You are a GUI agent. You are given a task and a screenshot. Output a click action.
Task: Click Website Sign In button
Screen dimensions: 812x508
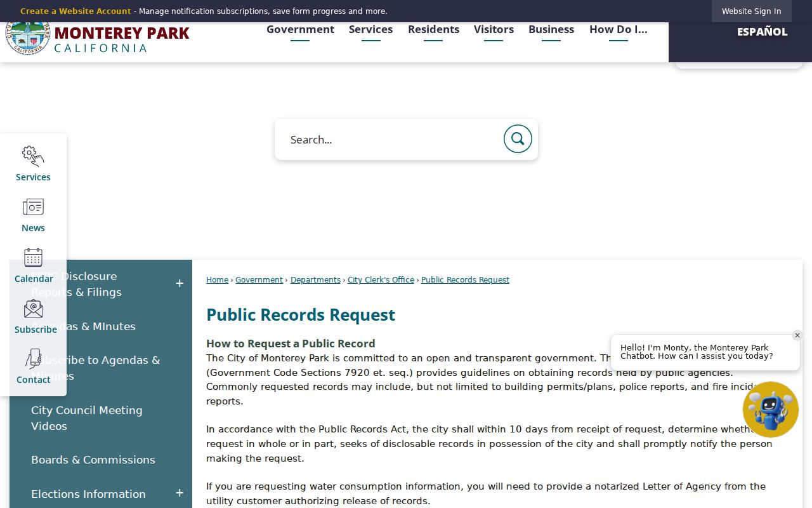click(751, 11)
